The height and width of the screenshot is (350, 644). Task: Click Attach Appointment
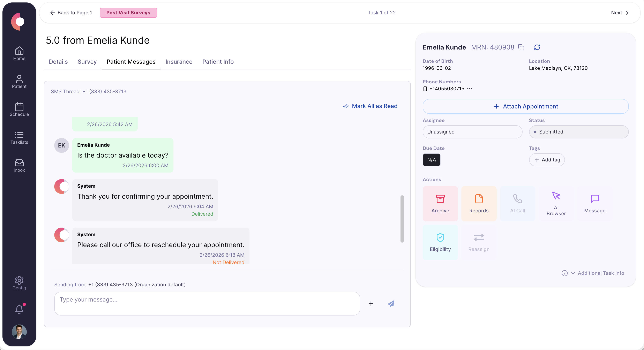[525, 106]
